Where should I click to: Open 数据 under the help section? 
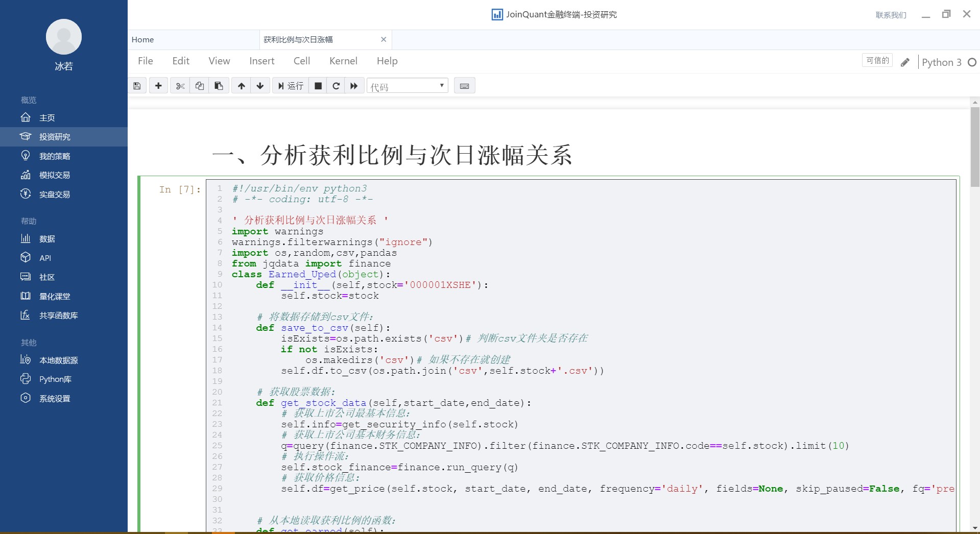64,239
